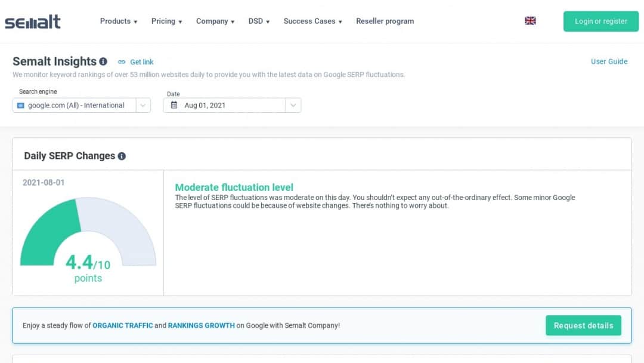Open the Company dropdown menu
The image size is (644, 363).
[x=215, y=21]
